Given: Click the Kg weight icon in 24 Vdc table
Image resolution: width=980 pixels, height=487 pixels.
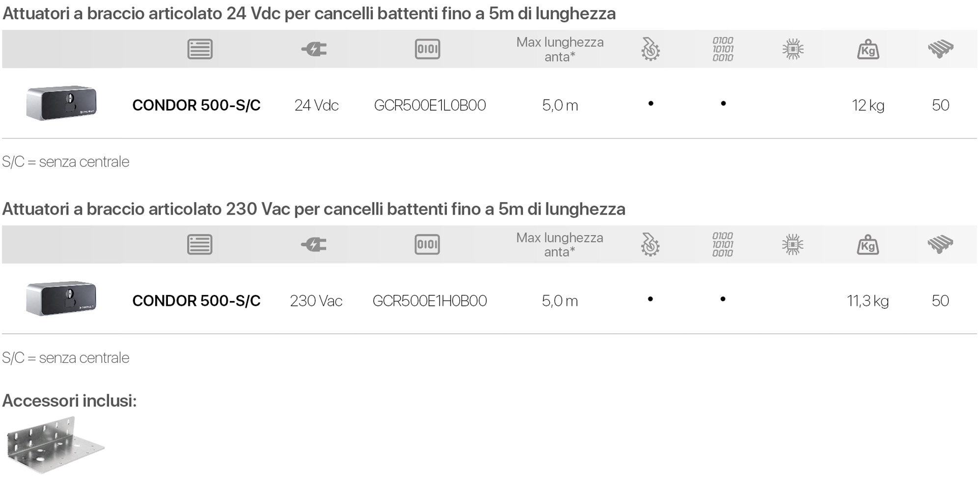Looking at the screenshot, I should click(868, 50).
